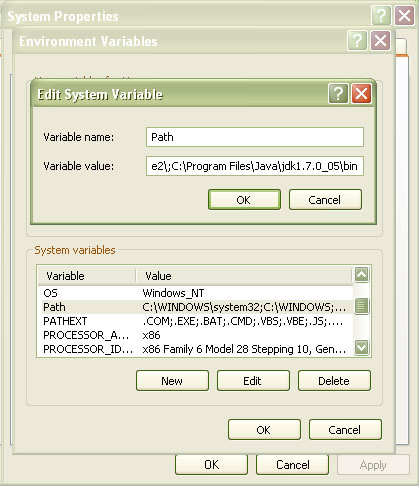Click Edit under System variables
The width and height of the screenshot is (419, 486).
pos(253,380)
